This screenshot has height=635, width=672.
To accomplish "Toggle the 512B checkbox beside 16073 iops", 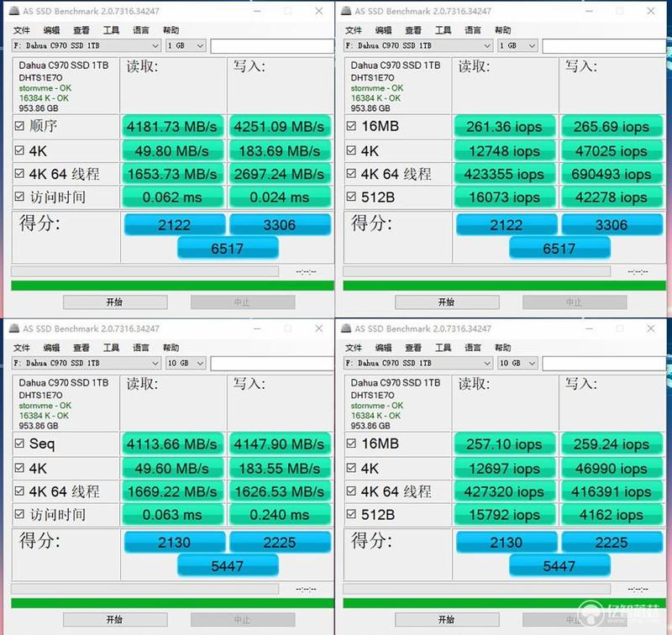I will 351,197.
